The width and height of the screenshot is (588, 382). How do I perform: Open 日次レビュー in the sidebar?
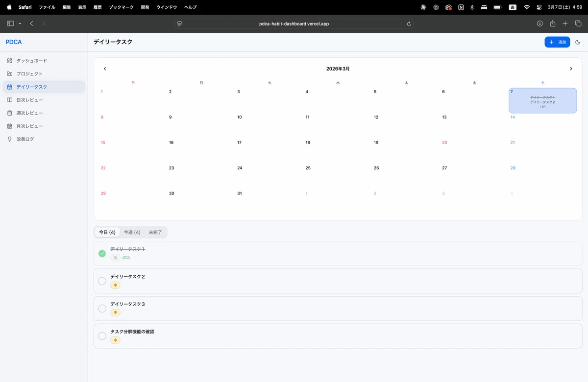point(44,100)
